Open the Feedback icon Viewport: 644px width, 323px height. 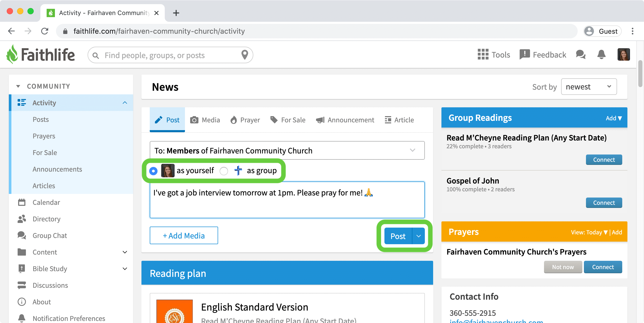coord(525,55)
